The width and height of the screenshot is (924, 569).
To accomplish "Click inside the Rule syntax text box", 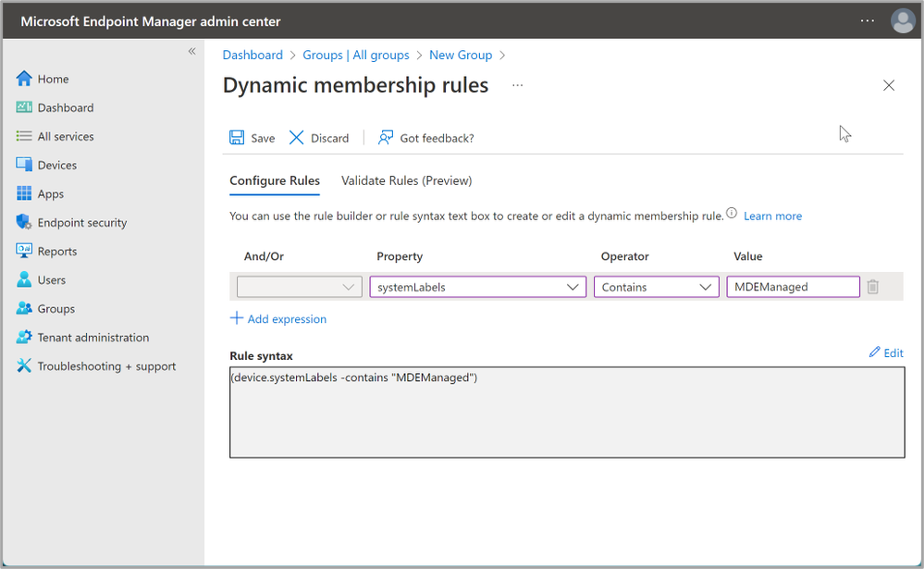I will pos(567,412).
